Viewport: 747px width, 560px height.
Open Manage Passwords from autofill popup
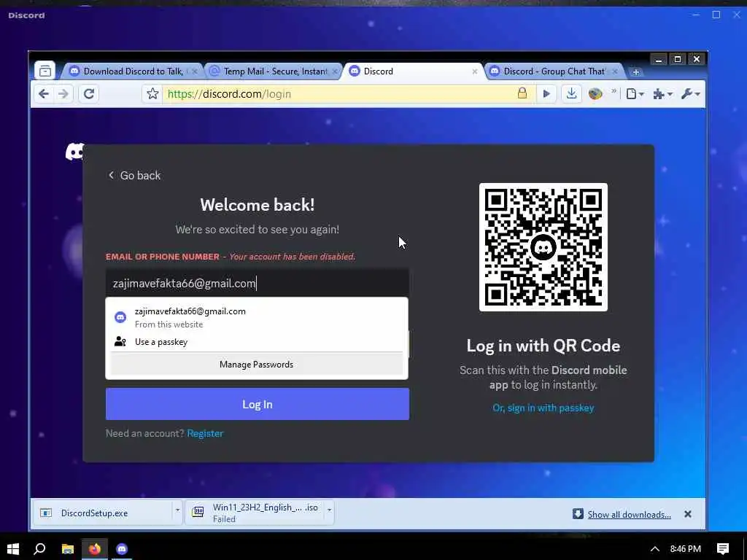coord(256,365)
